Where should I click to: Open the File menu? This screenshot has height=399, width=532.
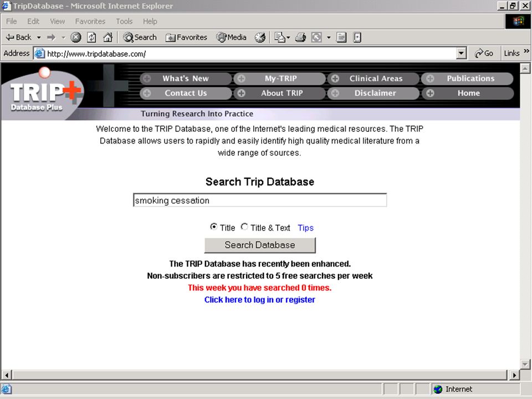pos(11,22)
